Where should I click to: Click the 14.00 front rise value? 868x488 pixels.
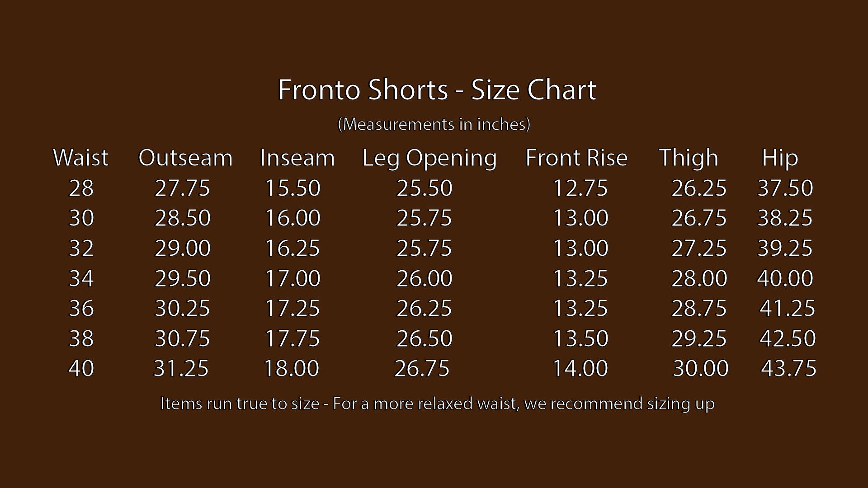(x=580, y=368)
